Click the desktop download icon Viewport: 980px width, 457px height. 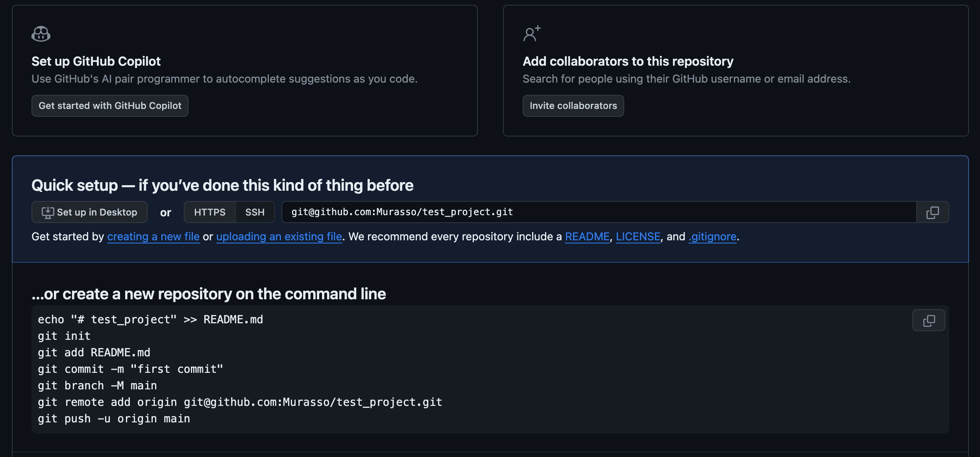48,212
